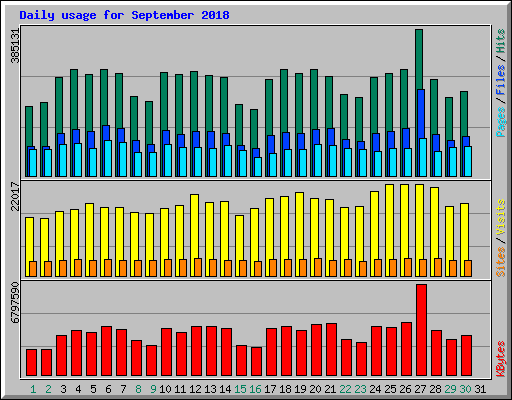Click the 22017 visits axis value

tap(15, 196)
